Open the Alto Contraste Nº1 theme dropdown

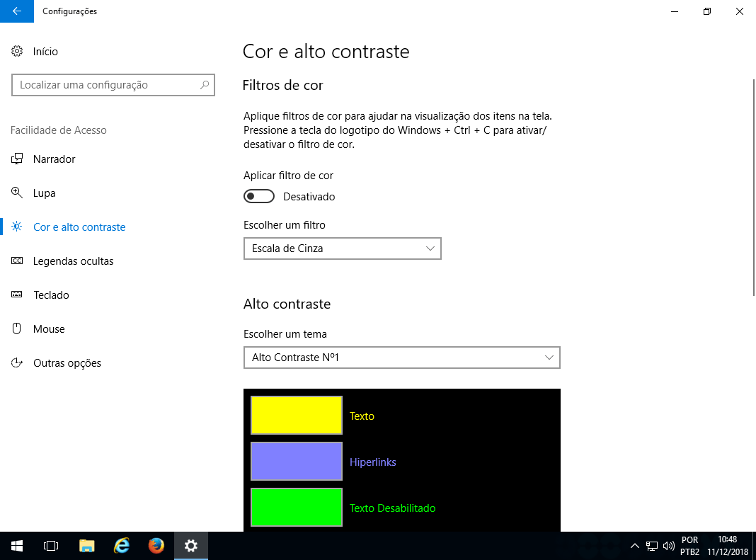pyautogui.click(x=401, y=358)
